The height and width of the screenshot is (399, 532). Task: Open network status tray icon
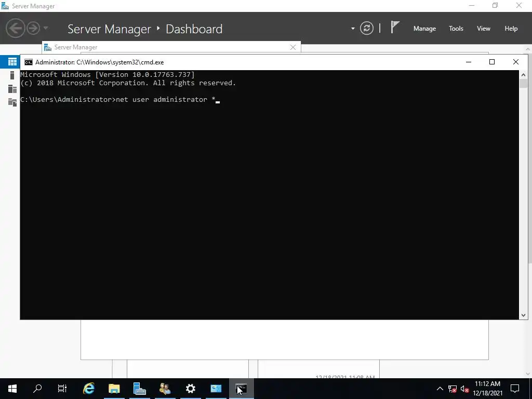[453, 389]
